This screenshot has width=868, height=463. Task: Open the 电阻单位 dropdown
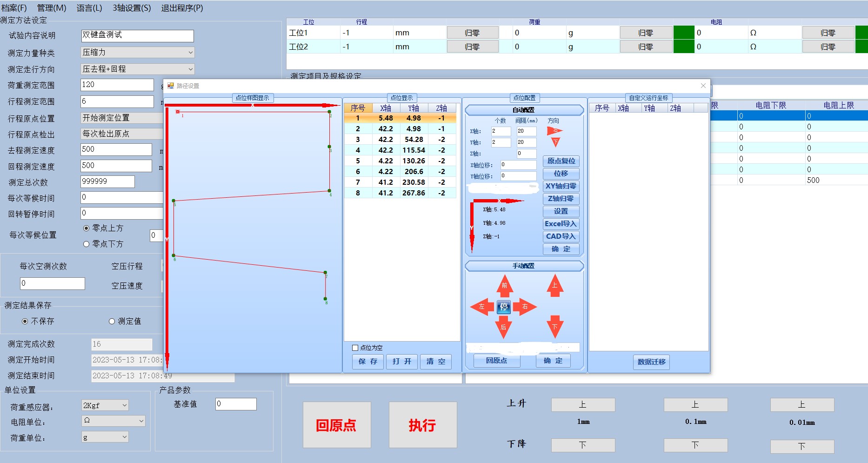point(114,421)
